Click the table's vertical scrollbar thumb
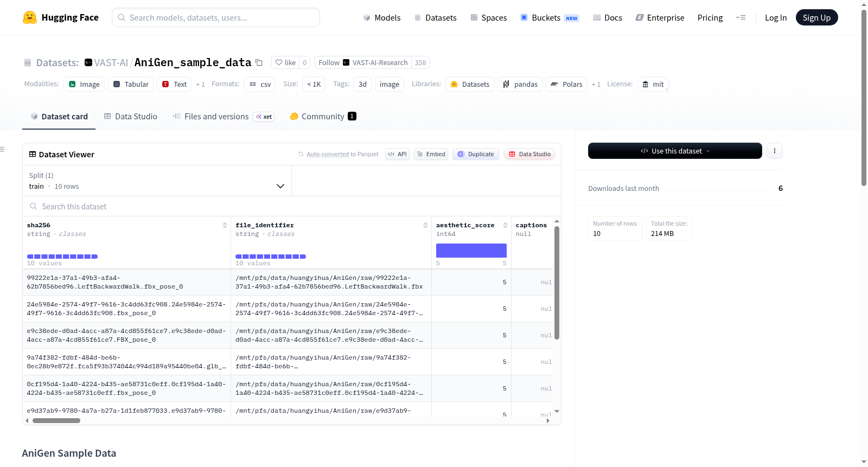This screenshot has width=868, height=467. (557, 283)
